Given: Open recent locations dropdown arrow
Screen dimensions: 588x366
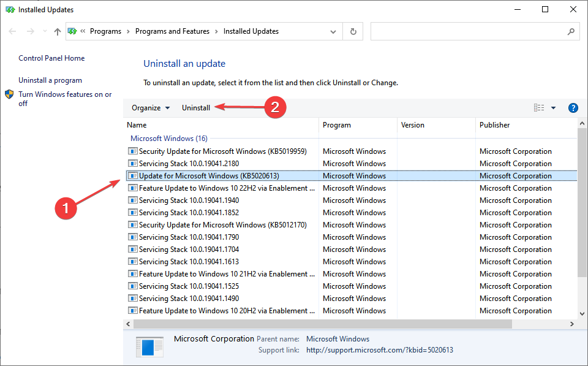Looking at the screenshot, I should tap(45, 31).
